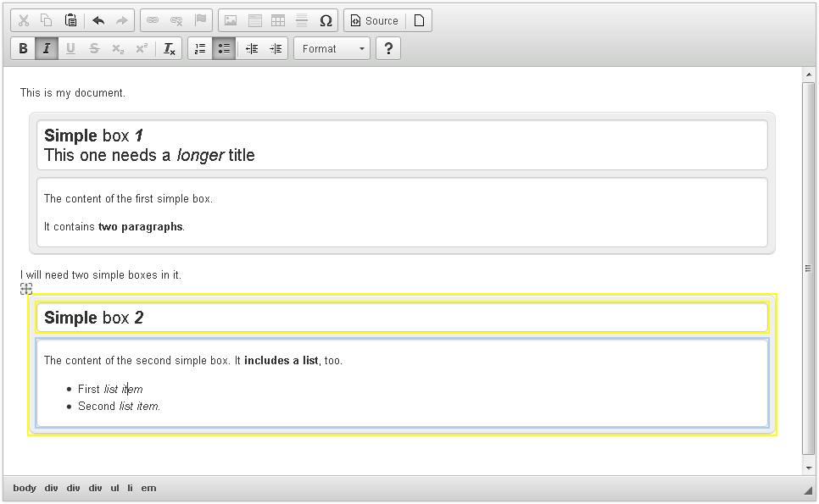This screenshot has width=819, height=504.
Task: Toggle the numbered list
Action: click(200, 48)
